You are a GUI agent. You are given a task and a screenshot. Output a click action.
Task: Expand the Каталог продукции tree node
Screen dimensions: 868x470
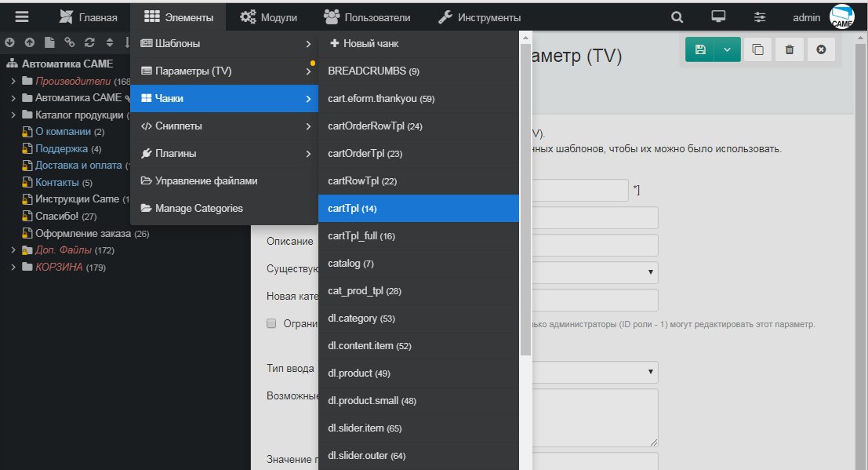click(13, 115)
